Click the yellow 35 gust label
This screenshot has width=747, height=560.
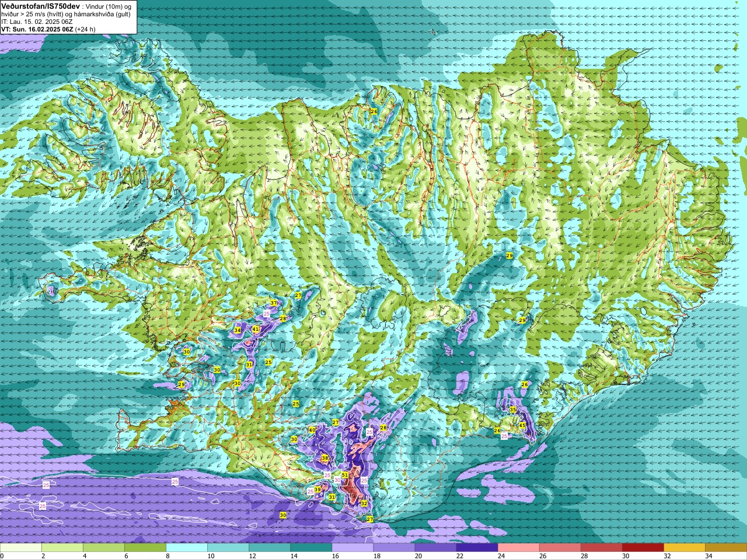pos(513,409)
